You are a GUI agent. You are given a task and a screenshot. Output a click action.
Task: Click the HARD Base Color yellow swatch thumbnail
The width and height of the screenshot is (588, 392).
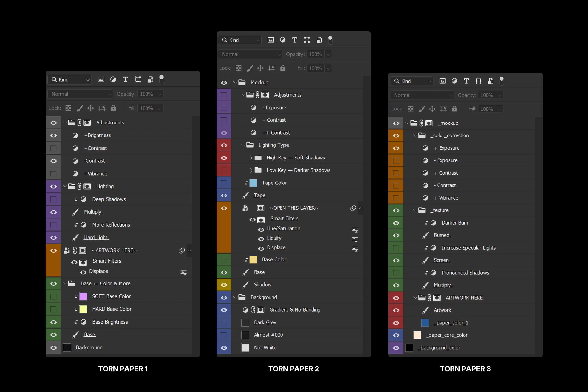coord(83,309)
